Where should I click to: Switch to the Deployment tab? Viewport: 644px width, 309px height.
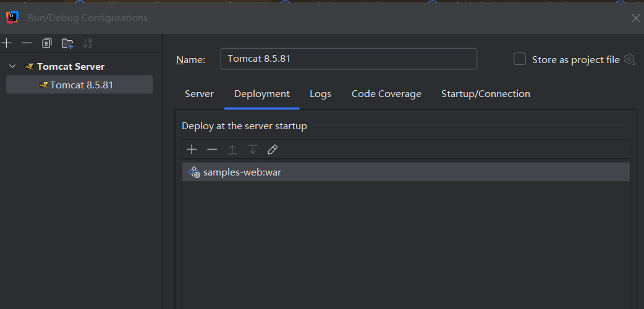click(262, 94)
